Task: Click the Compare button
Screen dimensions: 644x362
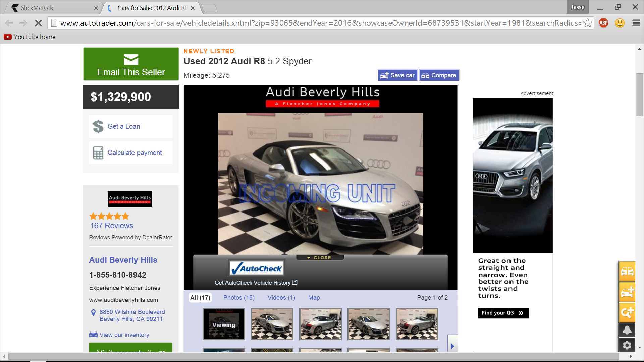Action: pyautogui.click(x=439, y=75)
